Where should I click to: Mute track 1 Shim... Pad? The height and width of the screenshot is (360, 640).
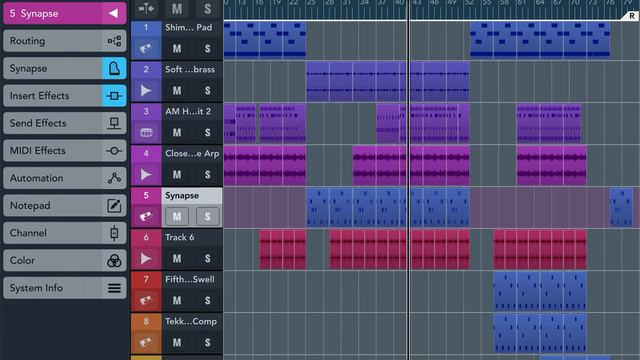point(177,49)
